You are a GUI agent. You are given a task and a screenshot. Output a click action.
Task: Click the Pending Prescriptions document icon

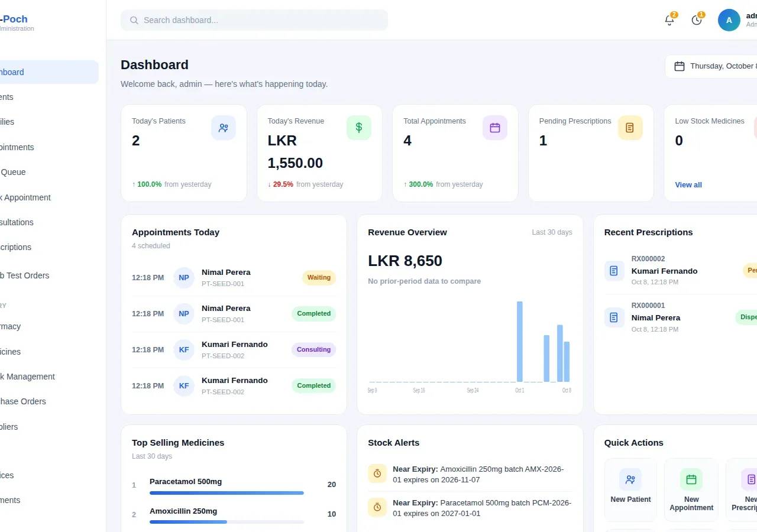[x=630, y=128]
